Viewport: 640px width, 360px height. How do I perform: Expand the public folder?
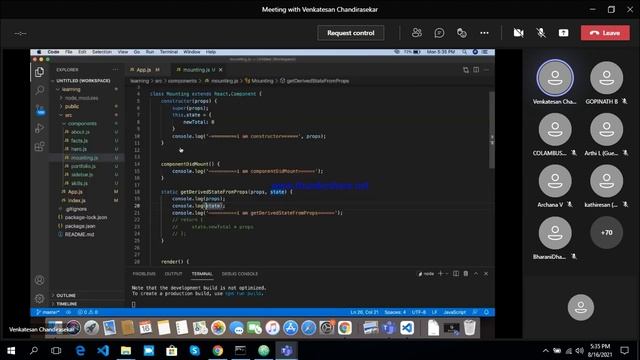click(72, 107)
